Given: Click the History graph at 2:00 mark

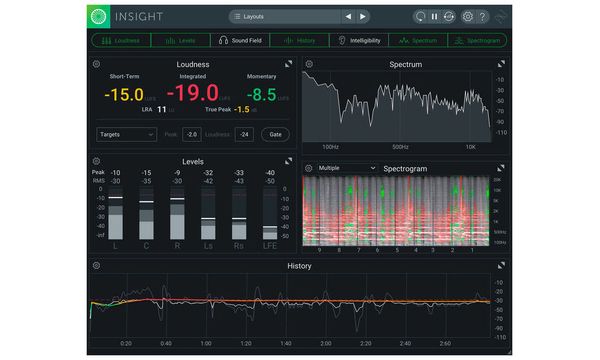Looking at the screenshot, I should coord(326,305).
